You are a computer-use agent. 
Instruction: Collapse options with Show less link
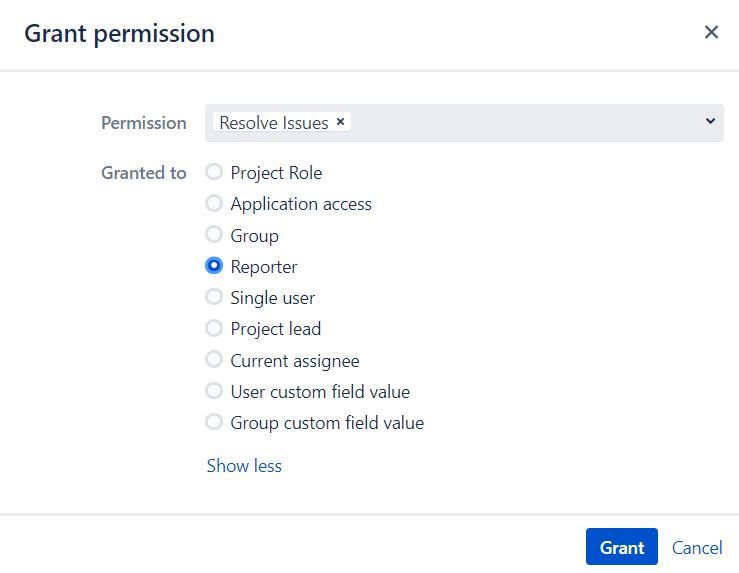(x=244, y=466)
